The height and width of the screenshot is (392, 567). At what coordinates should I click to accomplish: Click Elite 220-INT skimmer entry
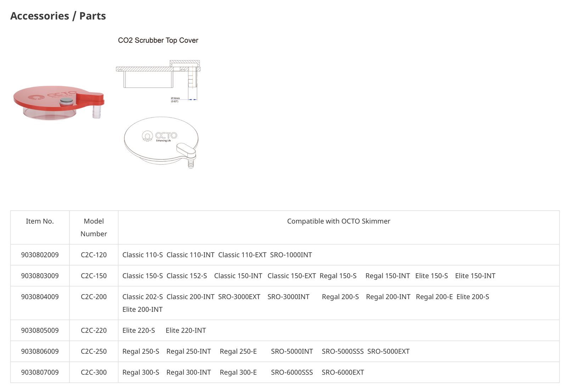(x=186, y=330)
